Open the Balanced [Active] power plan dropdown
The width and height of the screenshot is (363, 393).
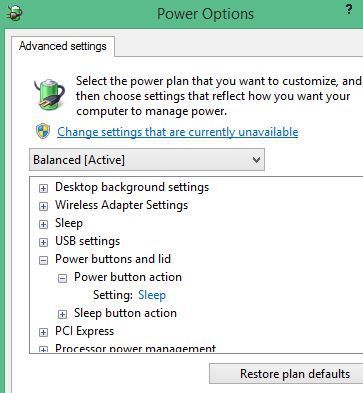(x=147, y=160)
